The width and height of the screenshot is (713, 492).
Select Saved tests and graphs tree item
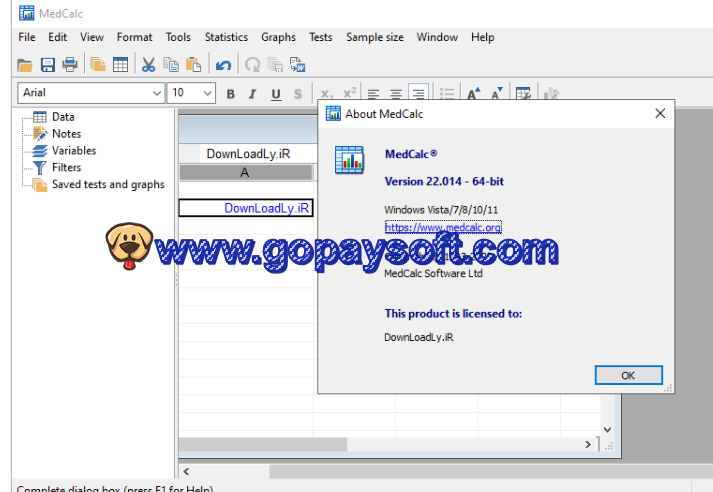point(108,184)
